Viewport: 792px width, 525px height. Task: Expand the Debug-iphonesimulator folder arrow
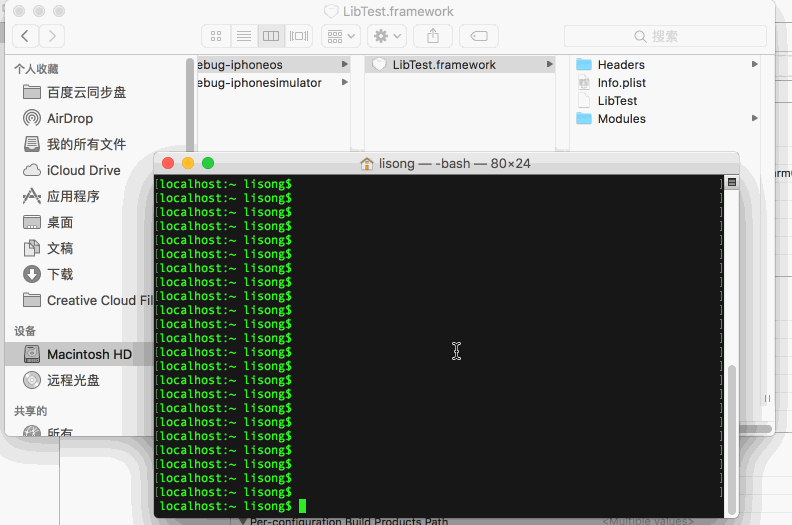tap(344, 82)
